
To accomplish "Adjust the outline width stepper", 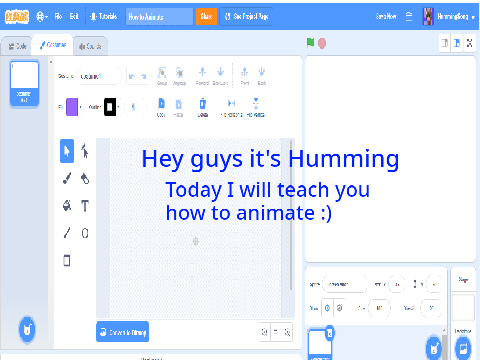I will (135, 107).
